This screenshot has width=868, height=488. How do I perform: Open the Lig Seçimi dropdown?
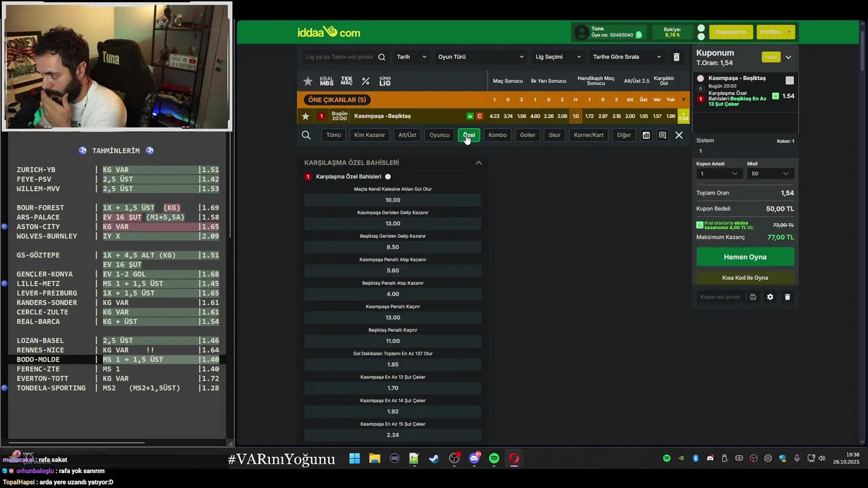(558, 57)
